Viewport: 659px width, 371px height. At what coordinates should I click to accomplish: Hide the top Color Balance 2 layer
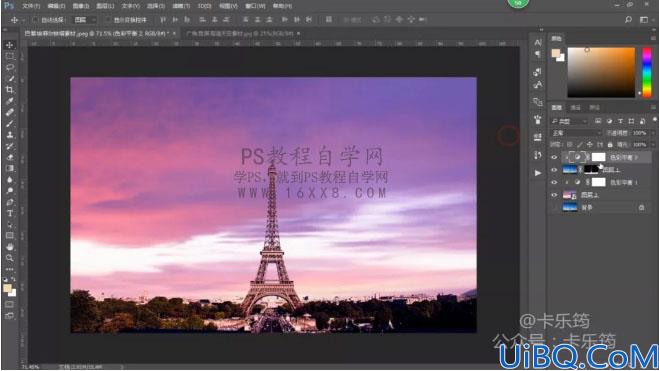[554, 157]
